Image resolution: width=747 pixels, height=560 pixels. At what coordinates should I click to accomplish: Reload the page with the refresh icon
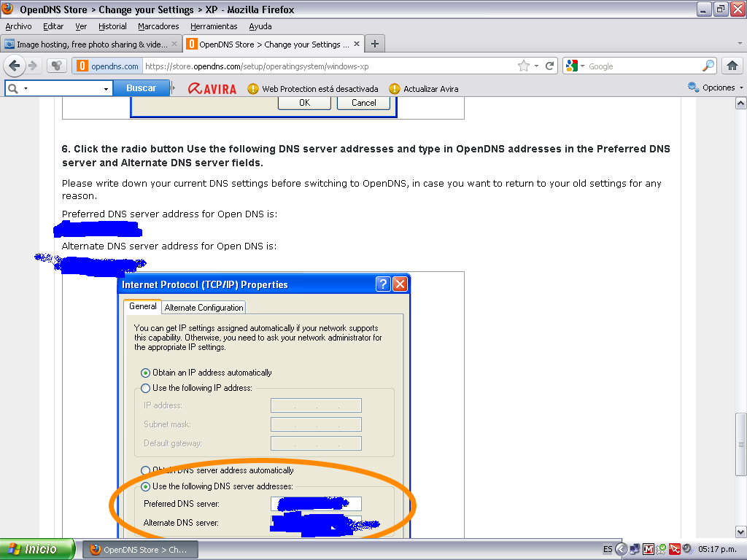(x=549, y=66)
